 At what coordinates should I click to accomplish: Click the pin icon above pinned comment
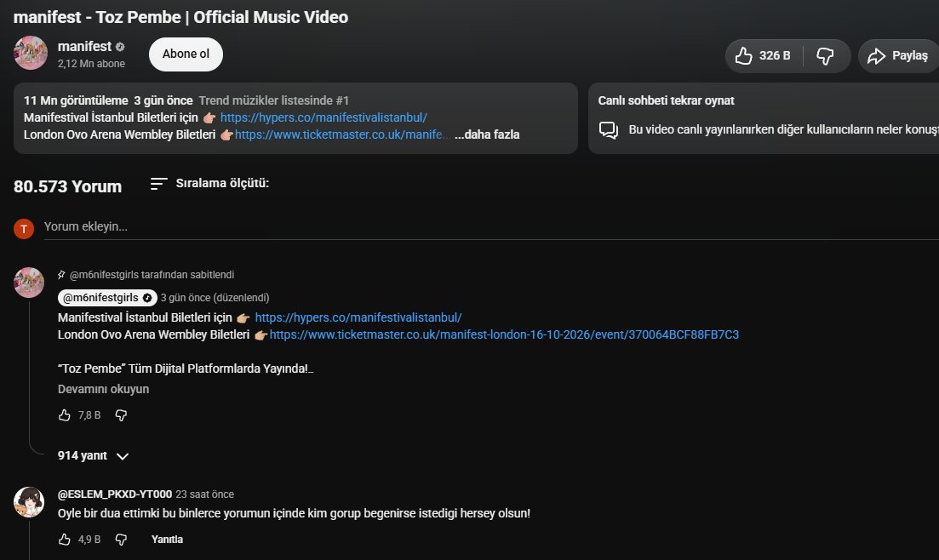tap(61, 275)
